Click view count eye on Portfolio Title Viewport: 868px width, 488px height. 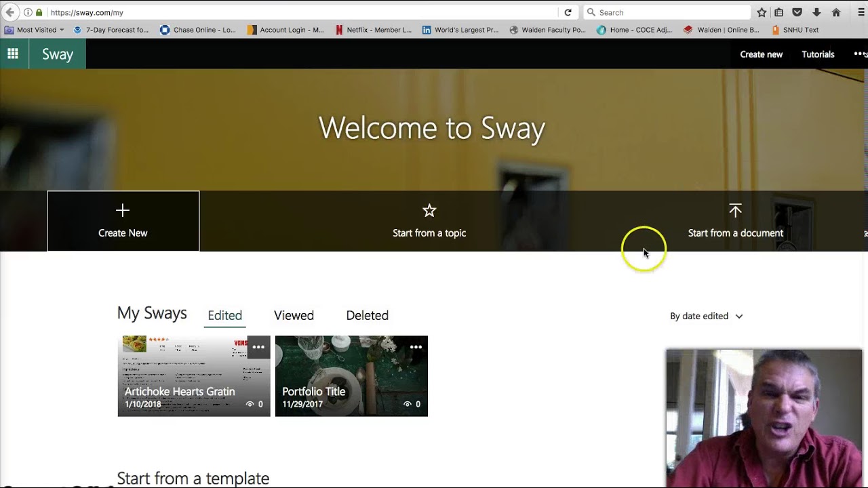pos(407,404)
